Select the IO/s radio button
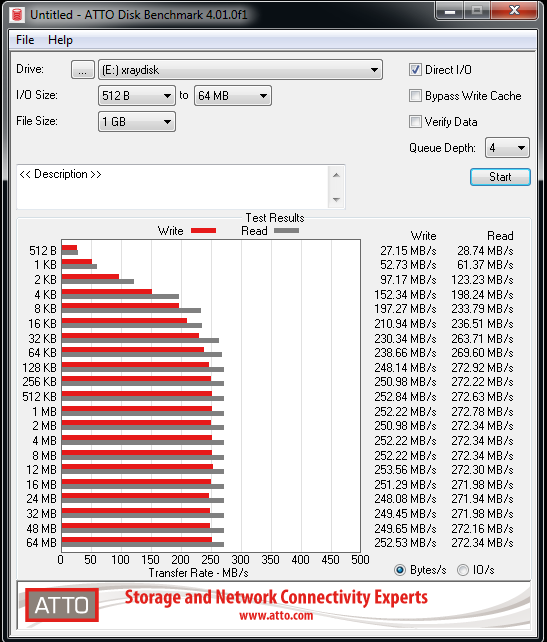 pyautogui.click(x=463, y=570)
